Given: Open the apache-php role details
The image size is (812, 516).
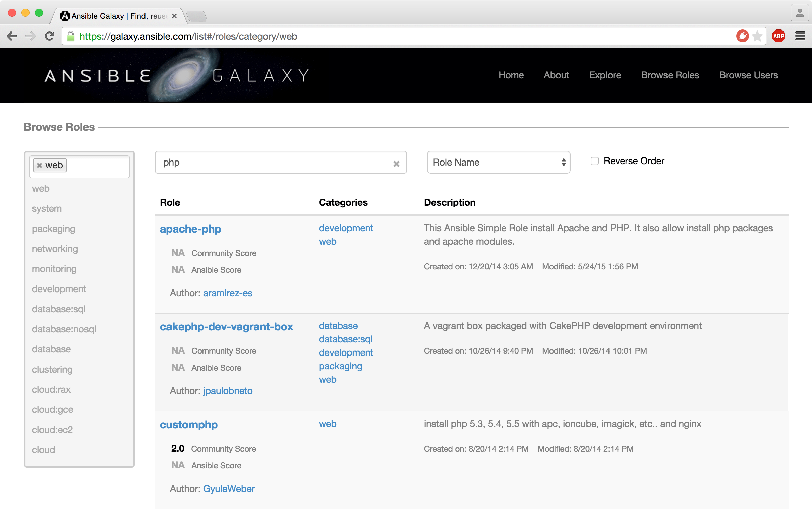Looking at the screenshot, I should pyautogui.click(x=190, y=229).
